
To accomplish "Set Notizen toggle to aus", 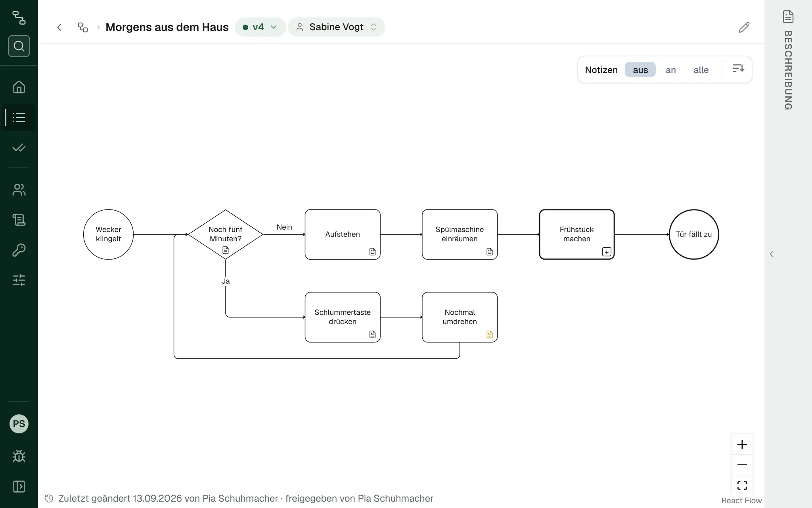I will pos(640,70).
